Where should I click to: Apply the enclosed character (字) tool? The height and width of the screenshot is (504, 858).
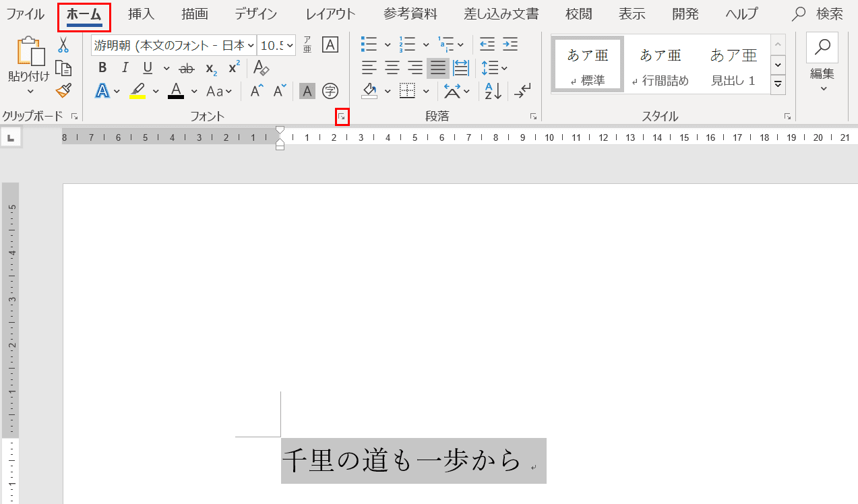[x=330, y=91]
